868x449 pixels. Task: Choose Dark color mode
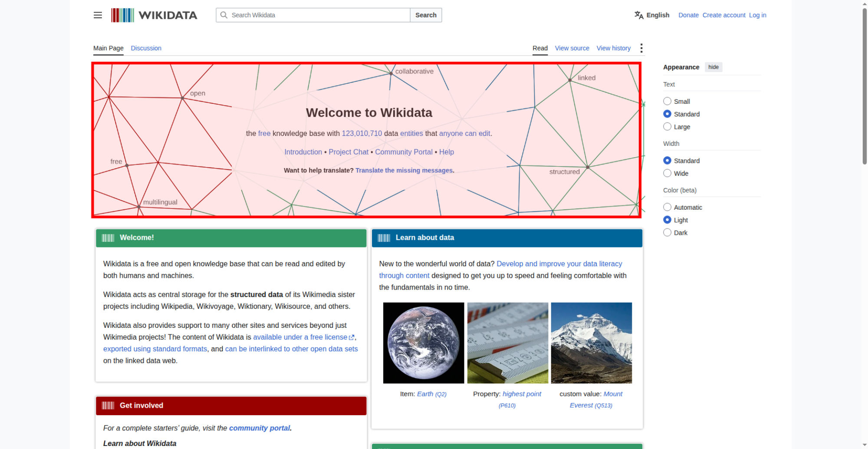coord(667,232)
